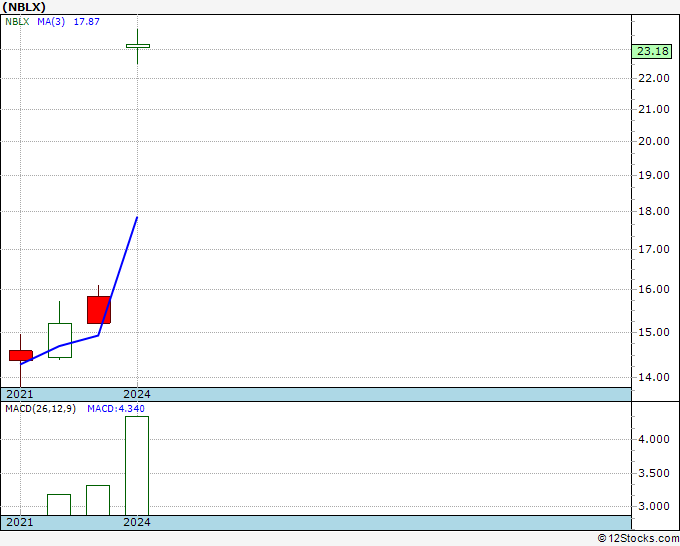The width and height of the screenshot is (680, 546).
Task: Click the 2024 label on price time axis
Action: 137,394
